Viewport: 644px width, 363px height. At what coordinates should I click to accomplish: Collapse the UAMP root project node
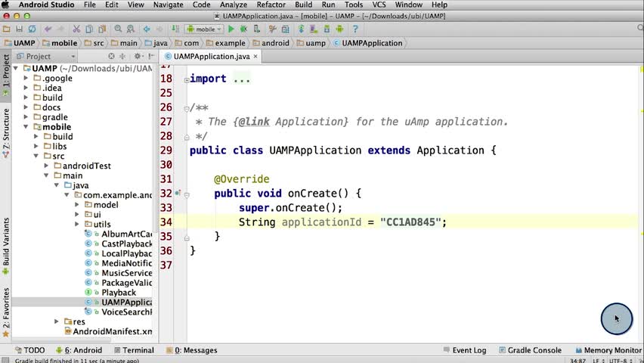click(16, 68)
